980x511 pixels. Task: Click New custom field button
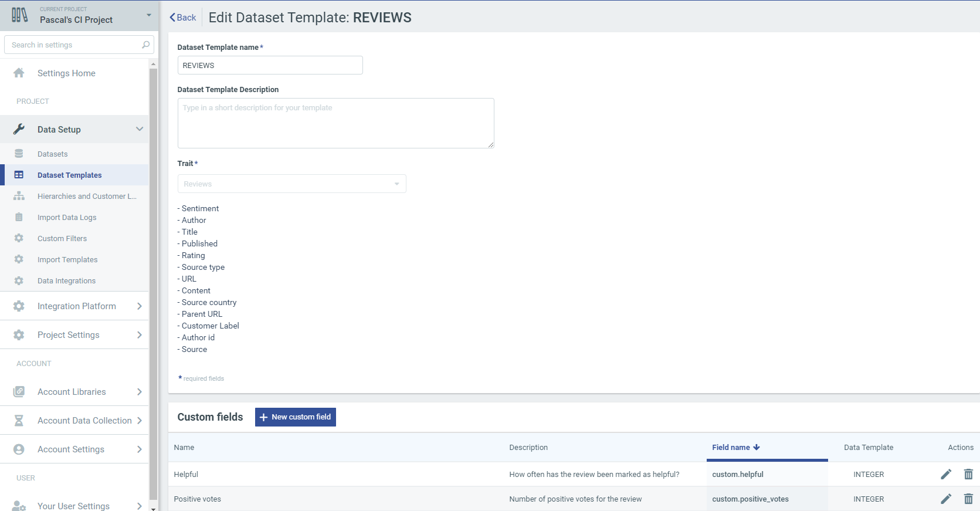(x=295, y=417)
